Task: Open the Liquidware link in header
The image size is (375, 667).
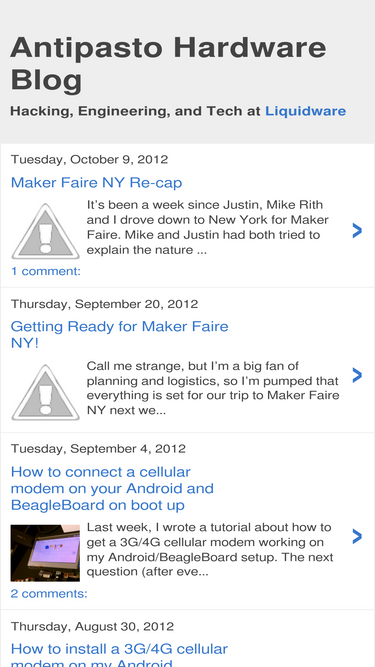Action: coord(305,111)
